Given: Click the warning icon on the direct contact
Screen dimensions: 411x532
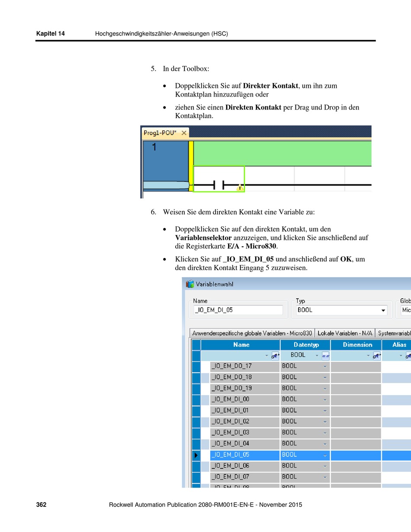Looking at the screenshot, I should (239, 187).
